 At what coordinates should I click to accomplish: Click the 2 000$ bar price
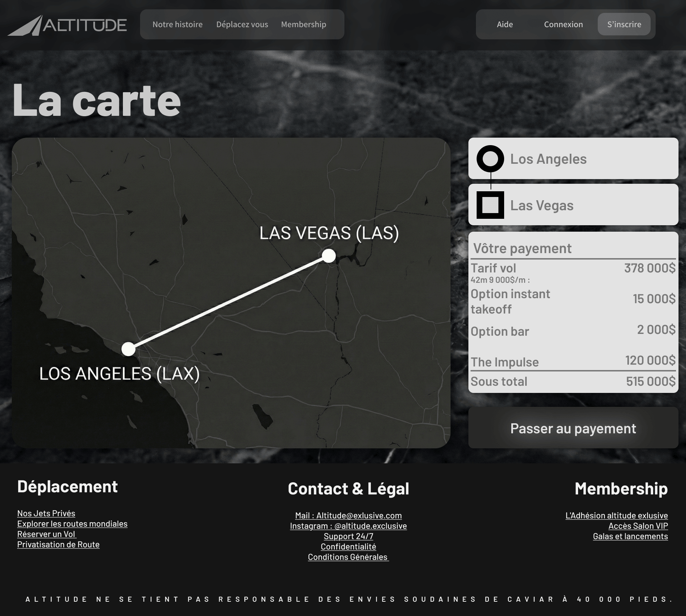point(656,330)
